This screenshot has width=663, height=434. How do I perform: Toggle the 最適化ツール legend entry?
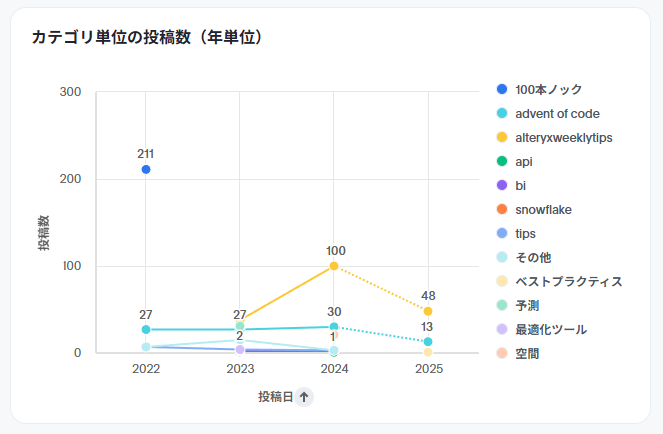pyautogui.click(x=550, y=330)
